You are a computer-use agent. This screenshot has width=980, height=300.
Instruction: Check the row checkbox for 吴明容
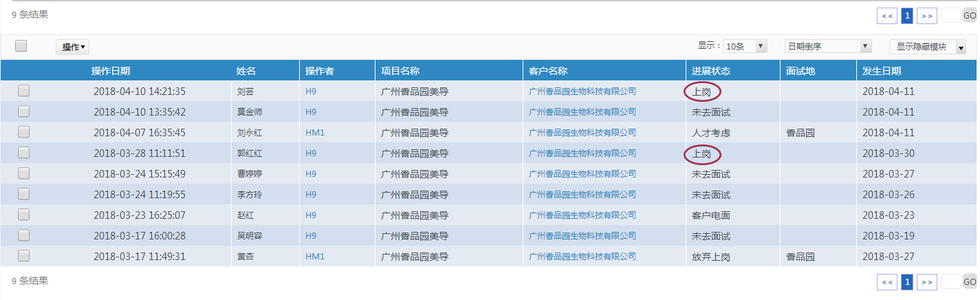(x=23, y=235)
